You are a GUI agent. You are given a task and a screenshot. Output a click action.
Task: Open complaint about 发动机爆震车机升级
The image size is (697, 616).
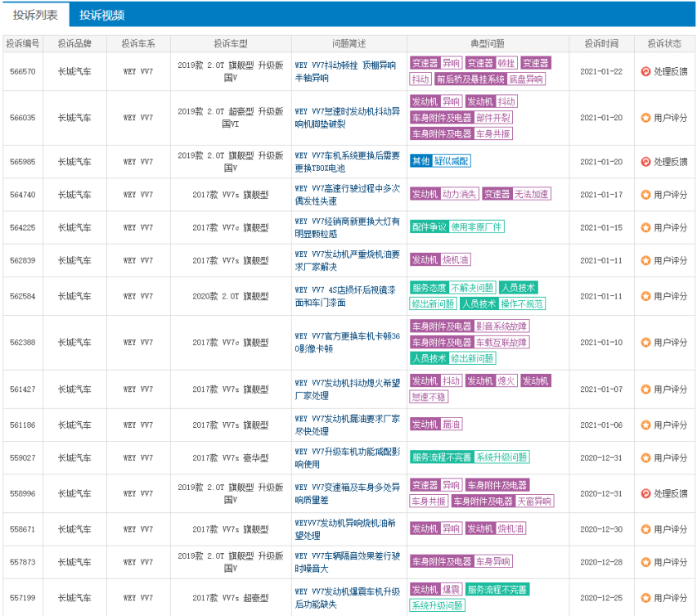(x=347, y=598)
